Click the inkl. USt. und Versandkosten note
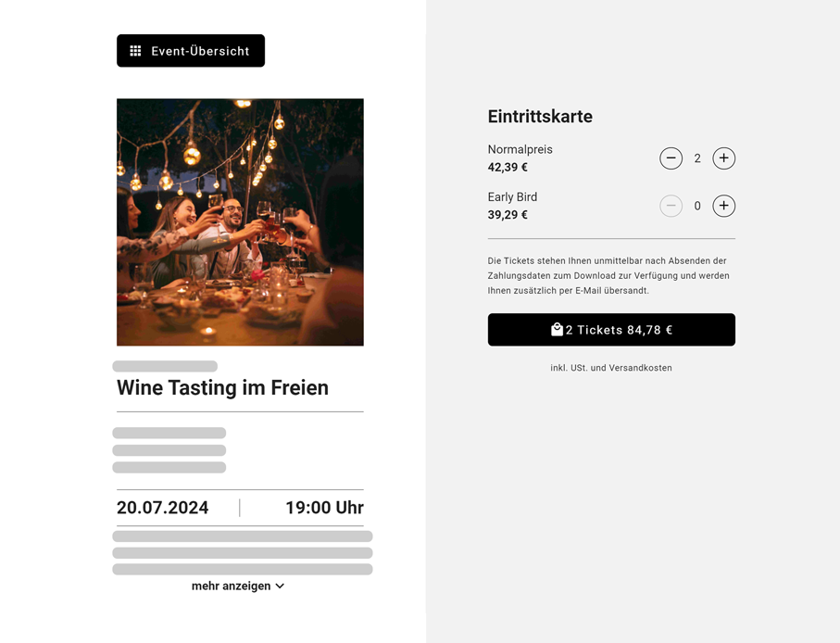Image resolution: width=840 pixels, height=643 pixels. [611, 368]
